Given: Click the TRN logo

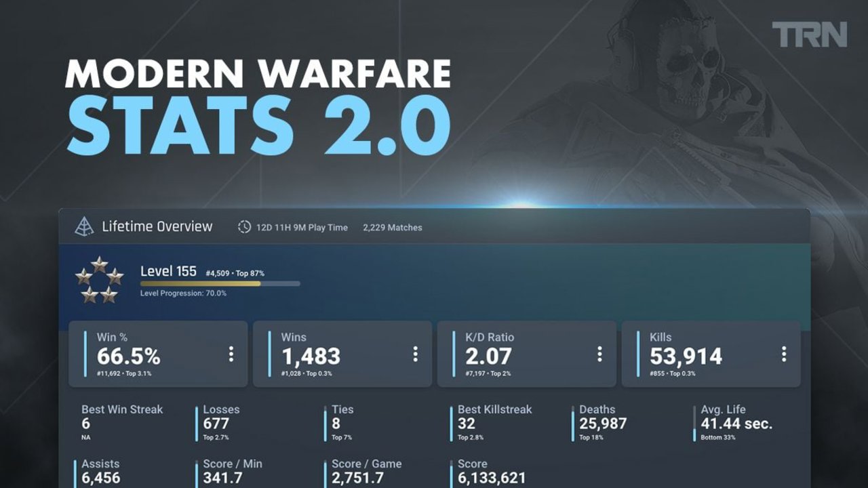Looking at the screenshot, I should pyautogui.click(x=810, y=35).
